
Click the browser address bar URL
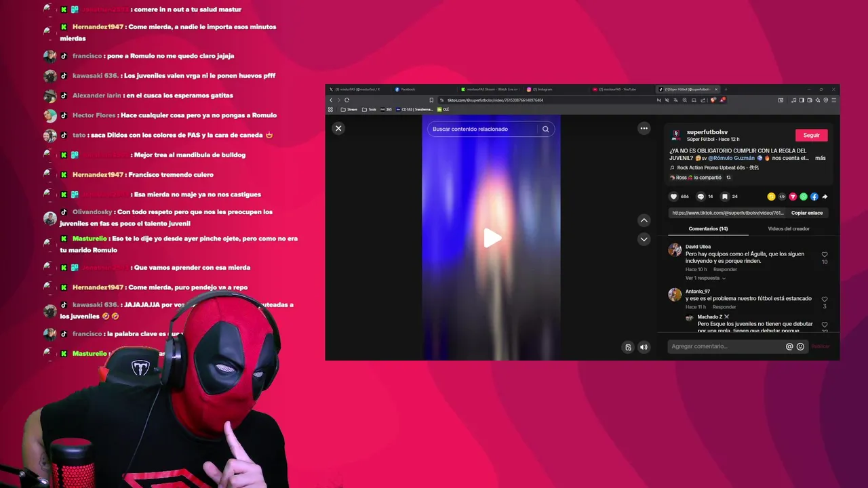tap(495, 100)
